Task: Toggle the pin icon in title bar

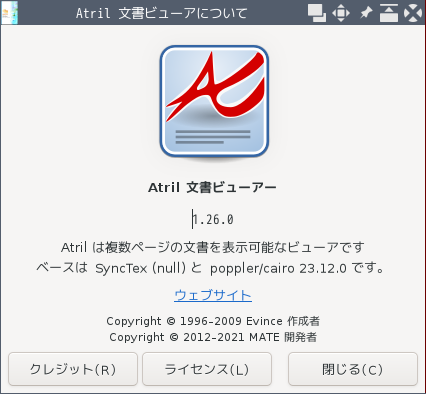Action: click(366, 13)
